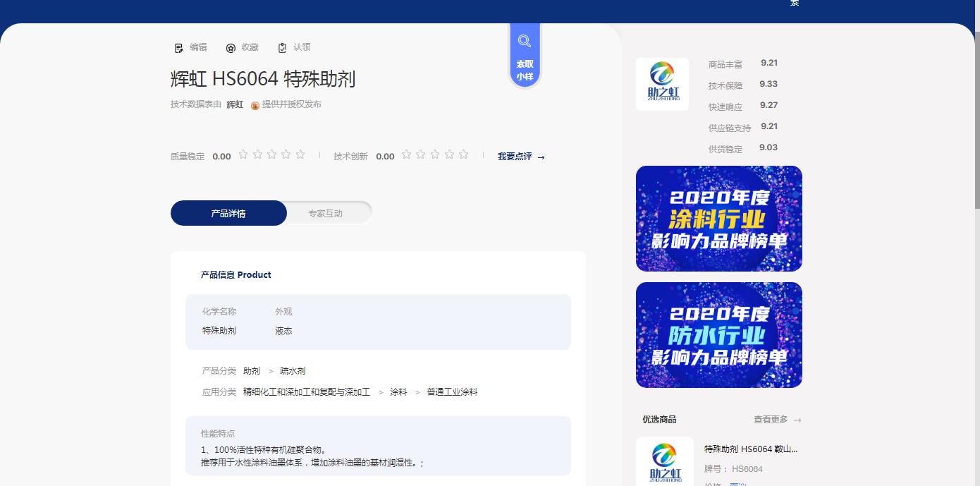Click the 涂料 application category link

click(399, 392)
